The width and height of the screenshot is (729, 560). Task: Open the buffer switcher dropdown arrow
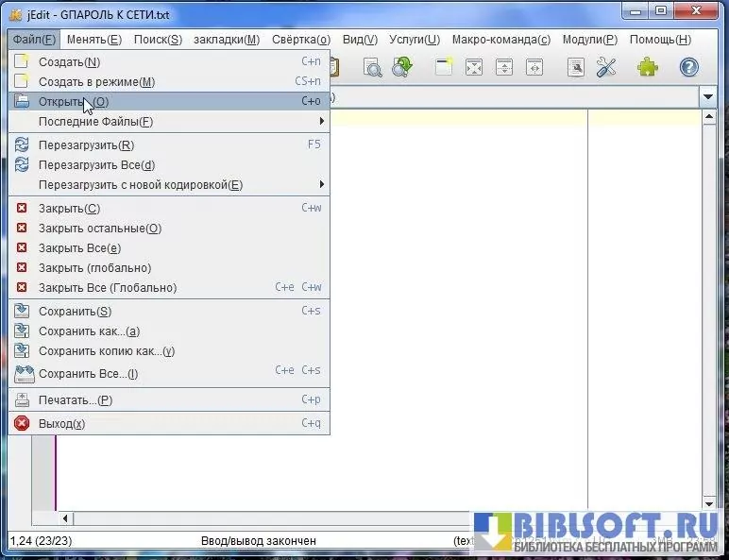[x=708, y=97]
